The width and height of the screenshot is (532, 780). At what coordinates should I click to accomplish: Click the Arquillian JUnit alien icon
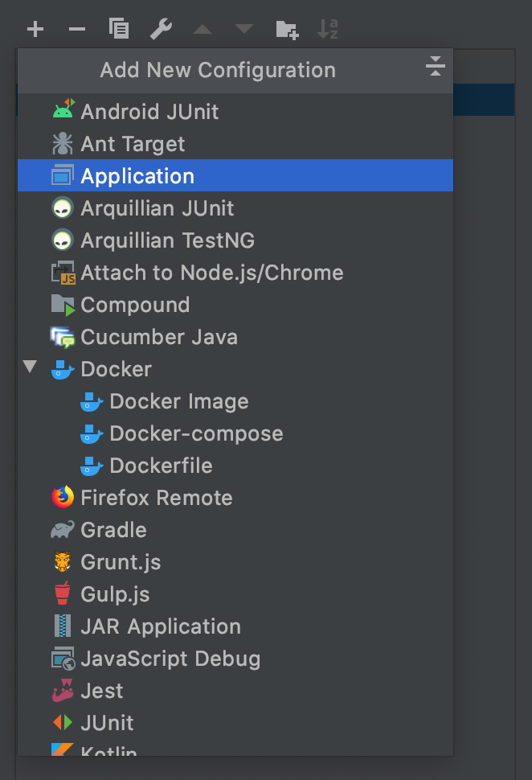pos(63,208)
